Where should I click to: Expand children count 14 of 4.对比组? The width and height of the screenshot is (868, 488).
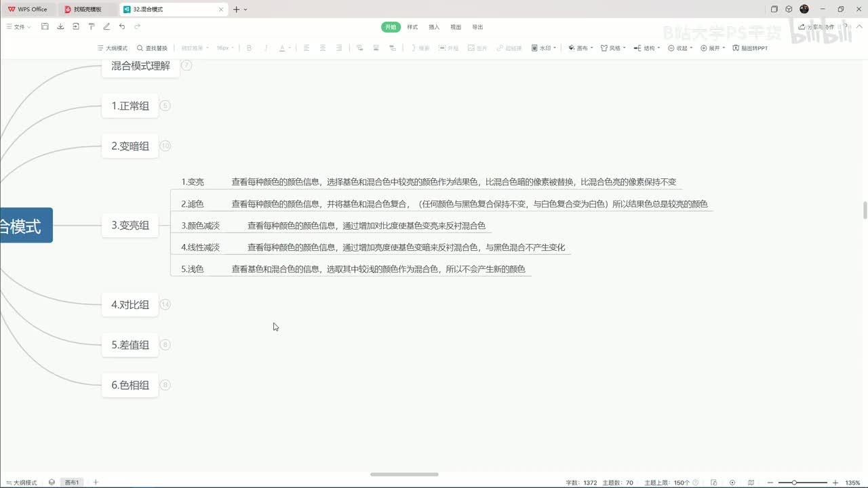[165, 305]
